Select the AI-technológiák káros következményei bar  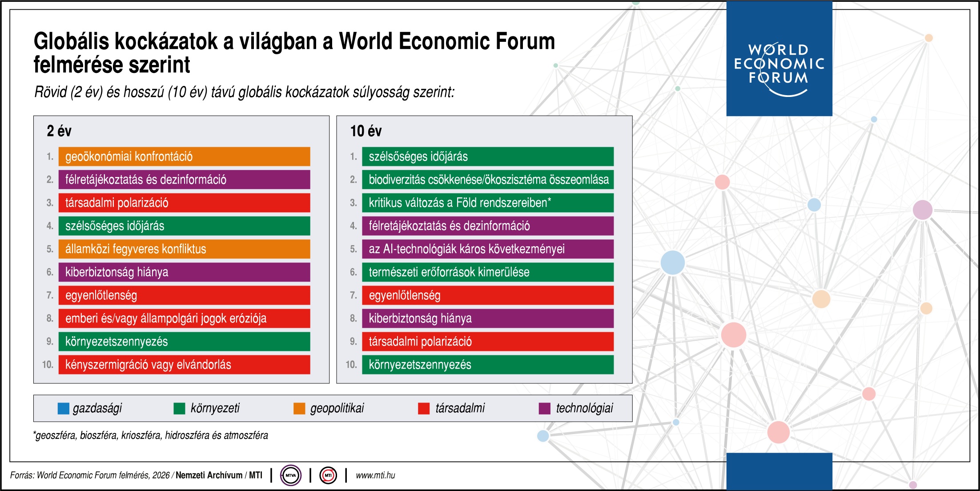pyautogui.click(x=487, y=249)
